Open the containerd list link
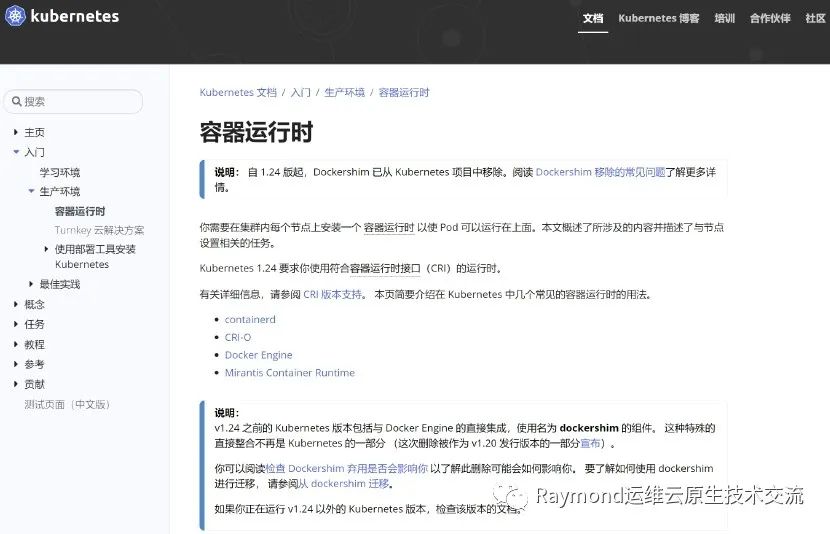 point(250,319)
